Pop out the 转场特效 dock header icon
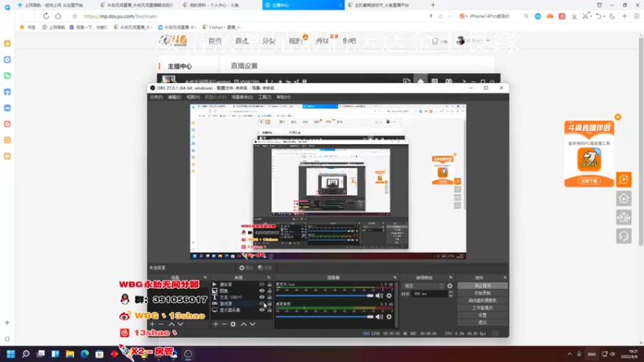The image size is (644, 362). coord(451,278)
